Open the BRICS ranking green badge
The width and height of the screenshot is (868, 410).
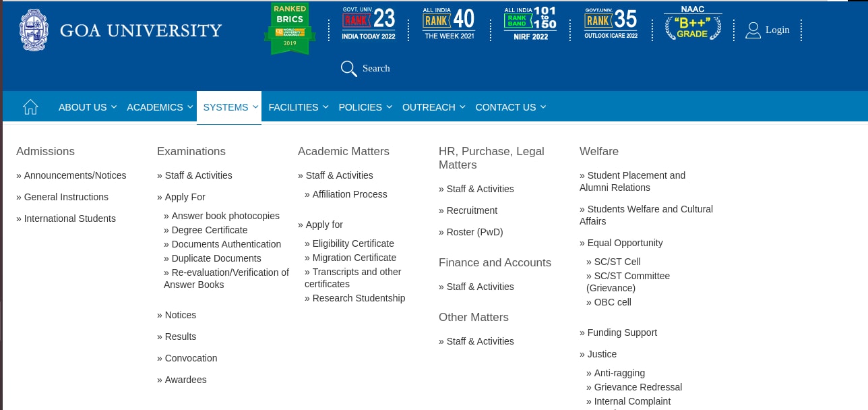pyautogui.click(x=290, y=28)
